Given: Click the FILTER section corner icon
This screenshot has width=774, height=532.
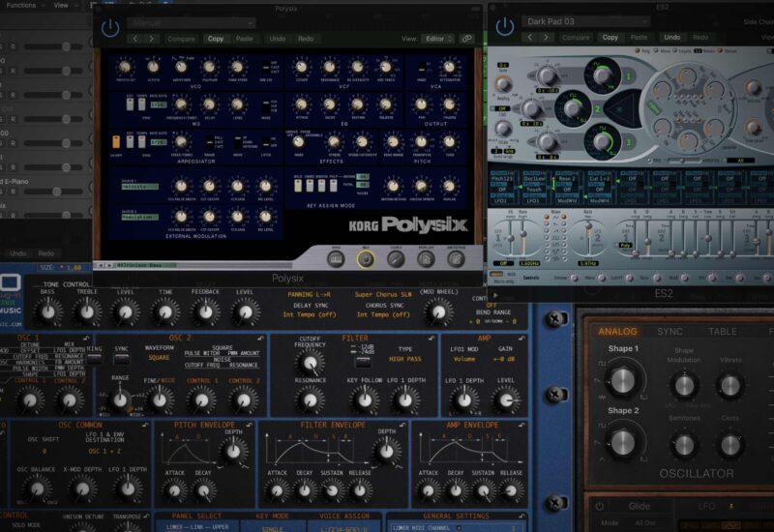Looking at the screenshot, I should 432,338.
